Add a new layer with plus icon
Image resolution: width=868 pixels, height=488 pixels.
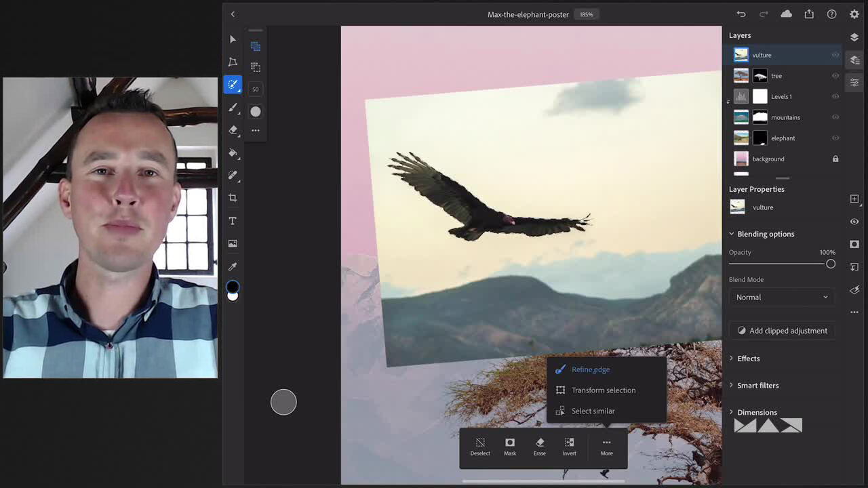854,199
